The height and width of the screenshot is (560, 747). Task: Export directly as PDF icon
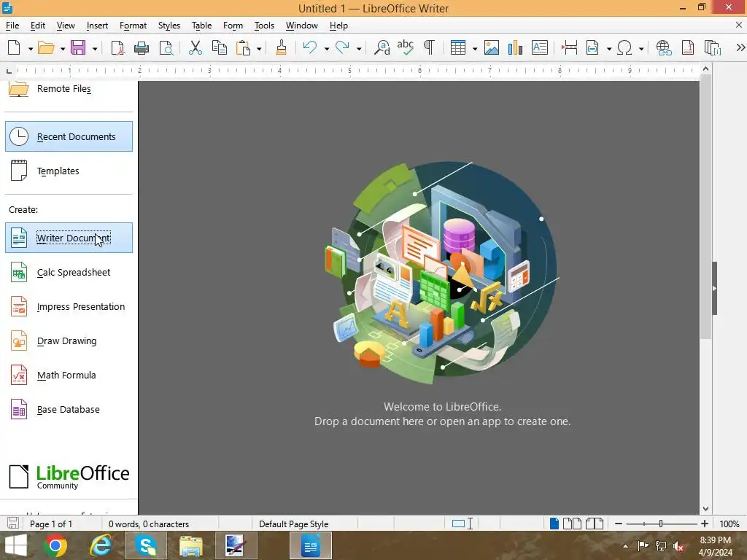pyautogui.click(x=117, y=47)
